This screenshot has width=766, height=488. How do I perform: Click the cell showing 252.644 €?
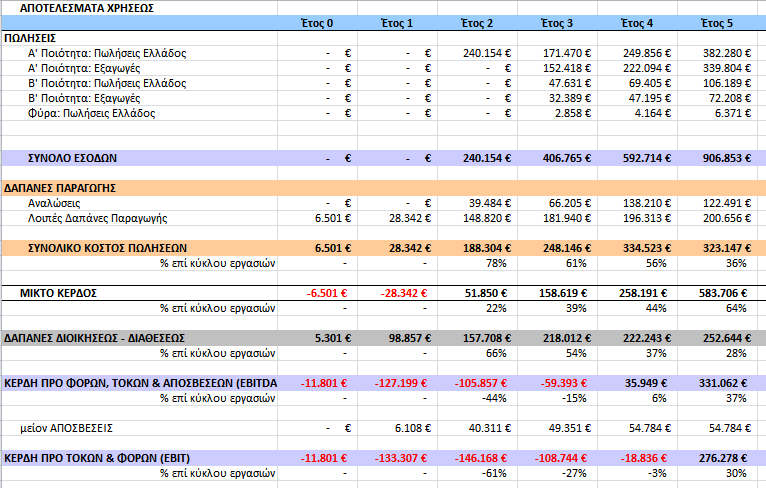click(x=727, y=338)
